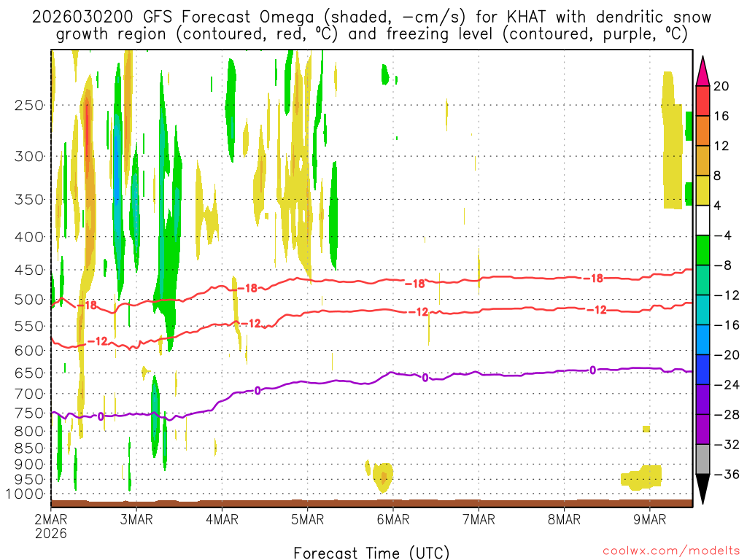Click the title line mentioning freezing level
Screen dimensions: 747x560
(x=371, y=34)
